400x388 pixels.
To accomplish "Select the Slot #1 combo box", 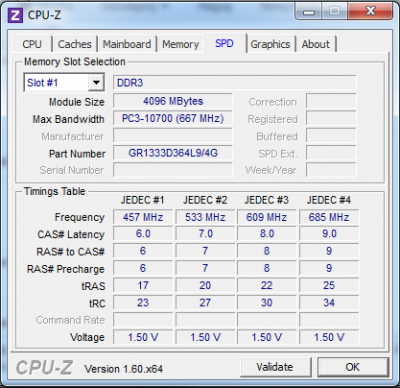I will [64, 82].
